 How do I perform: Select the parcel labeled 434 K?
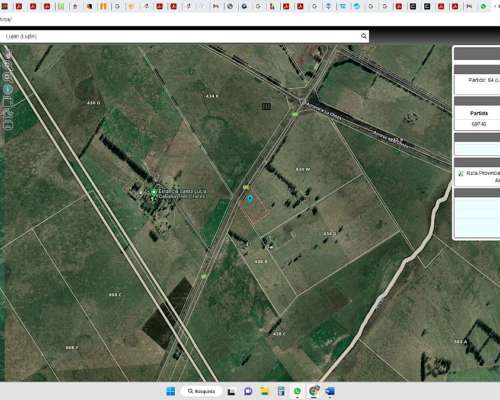coord(212,96)
